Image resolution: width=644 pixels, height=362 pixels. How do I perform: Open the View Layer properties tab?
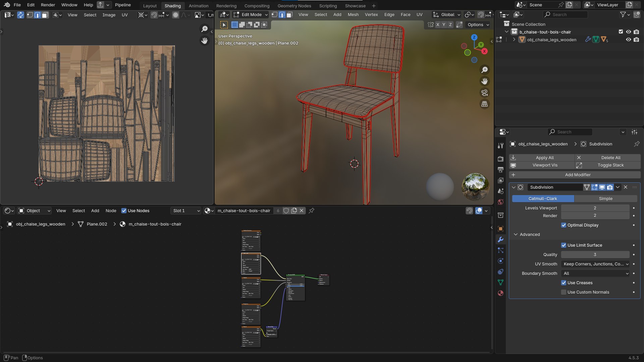500,180
